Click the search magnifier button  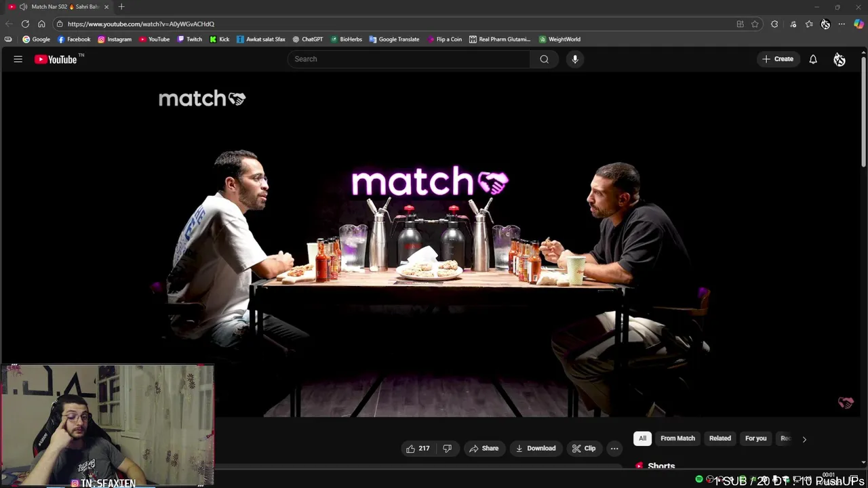click(x=544, y=59)
